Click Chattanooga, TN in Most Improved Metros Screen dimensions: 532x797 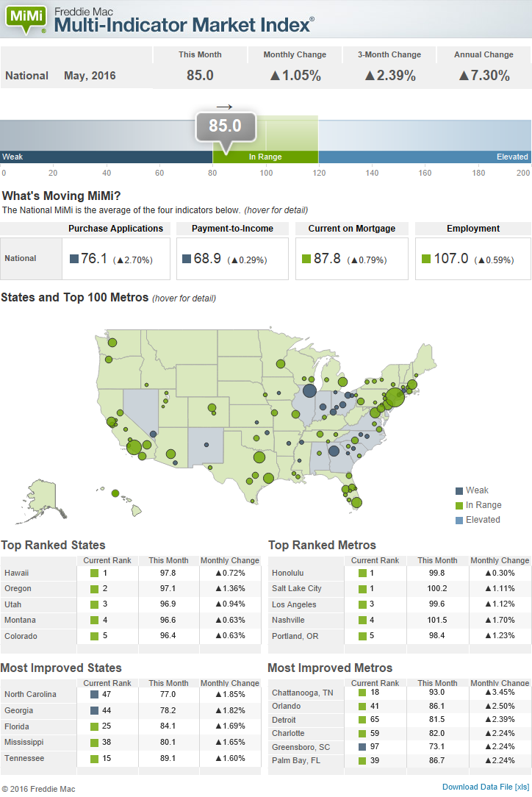[303, 693]
